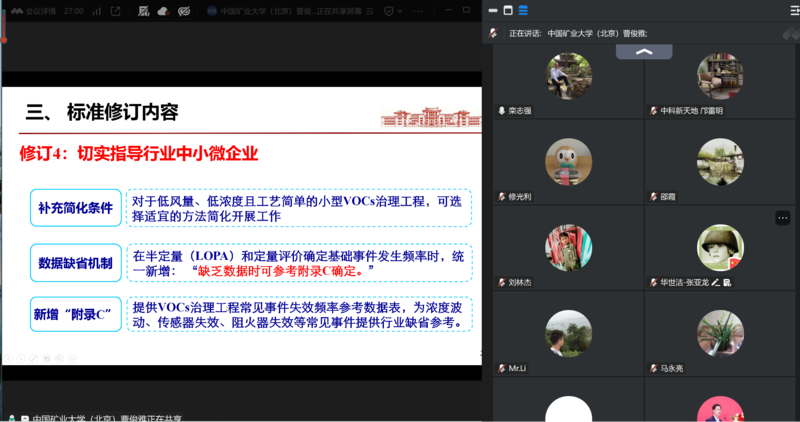800x422 pixels.
Task: Select the slide pen annotation tool
Action: click(x=34, y=359)
